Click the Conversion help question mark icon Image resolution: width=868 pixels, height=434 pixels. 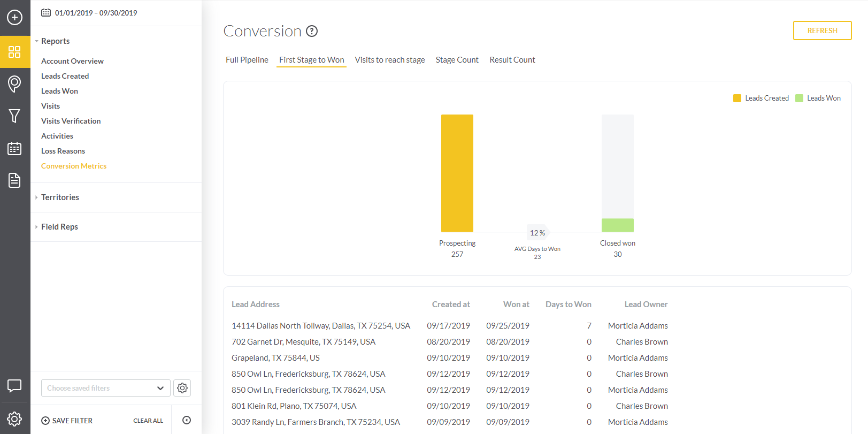click(x=312, y=31)
